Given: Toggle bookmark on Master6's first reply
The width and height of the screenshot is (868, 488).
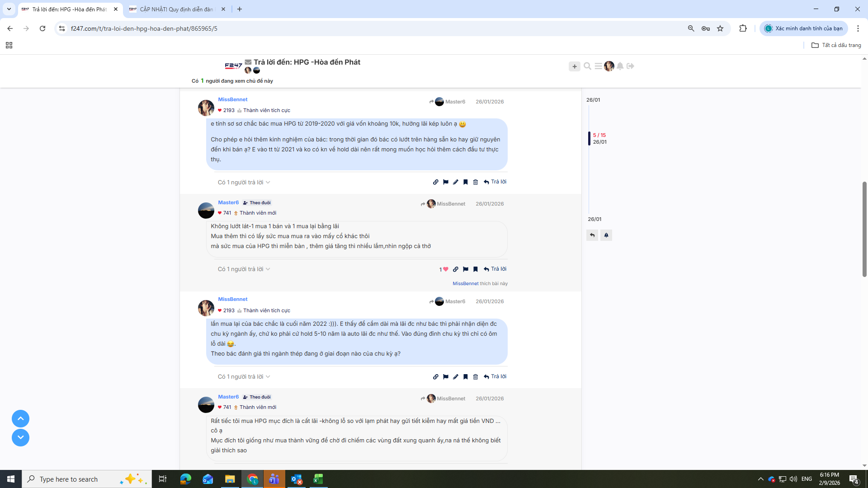Looking at the screenshot, I should pyautogui.click(x=476, y=269).
